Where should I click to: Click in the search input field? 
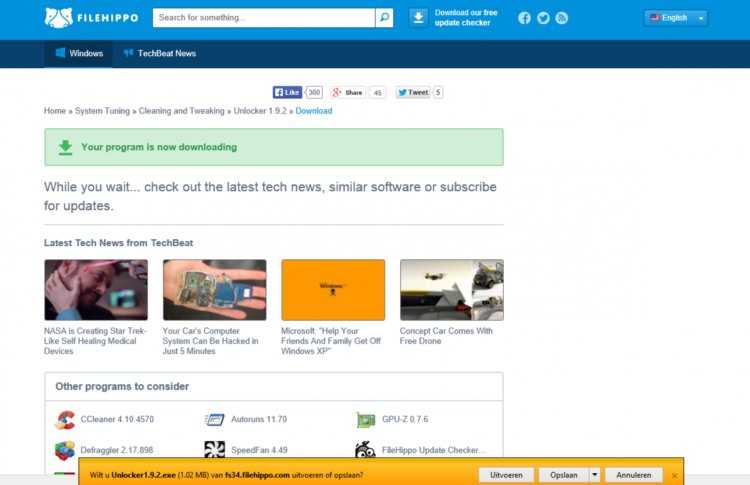click(263, 18)
